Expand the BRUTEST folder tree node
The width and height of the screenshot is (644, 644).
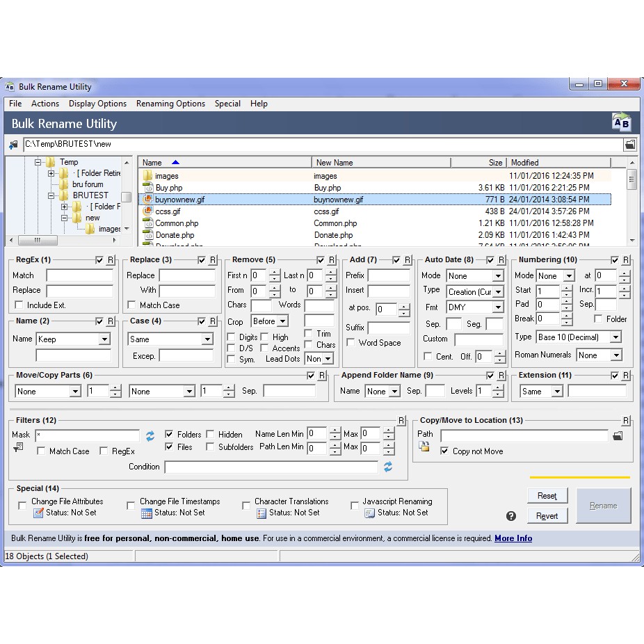click(51, 196)
